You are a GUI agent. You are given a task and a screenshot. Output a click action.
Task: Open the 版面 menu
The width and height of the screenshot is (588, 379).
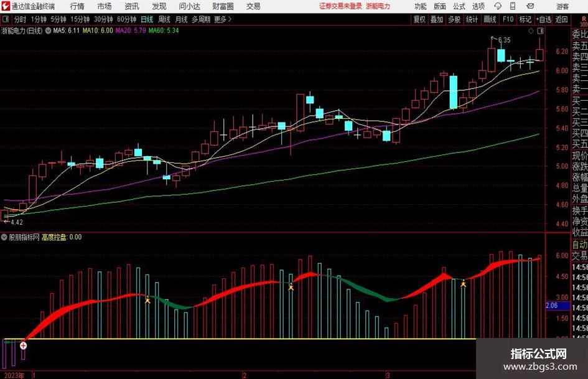click(439, 6)
